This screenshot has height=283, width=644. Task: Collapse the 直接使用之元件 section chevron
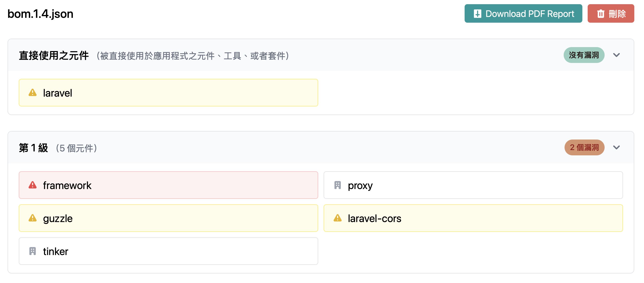click(616, 55)
